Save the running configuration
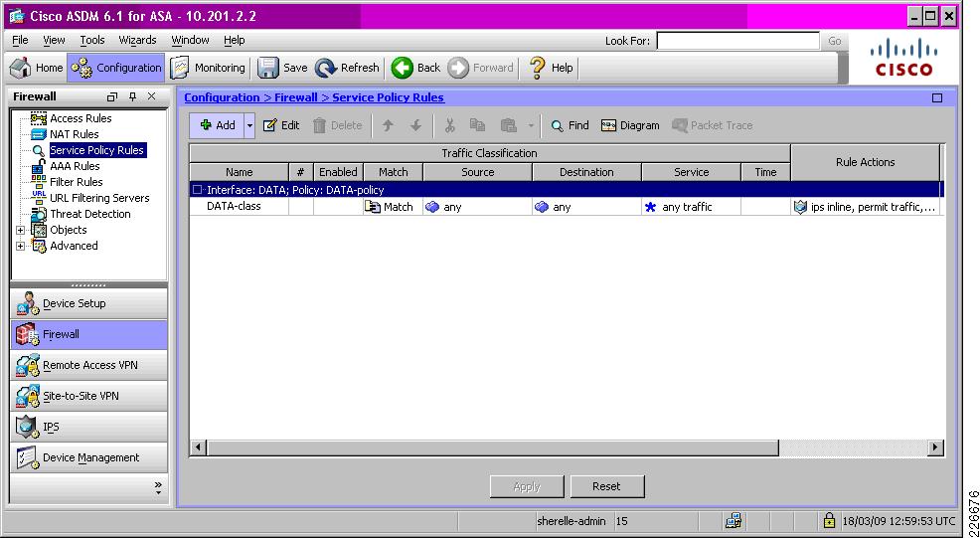 (283, 68)
